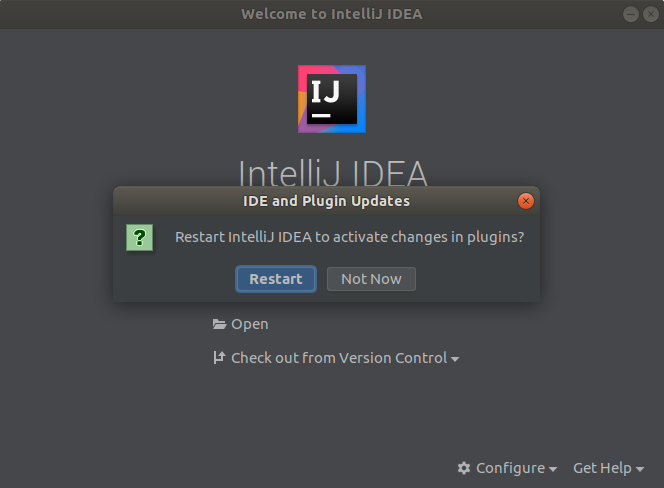
Task: Click the large IntelliJ IDEA heading text
Action: [332, 174]
